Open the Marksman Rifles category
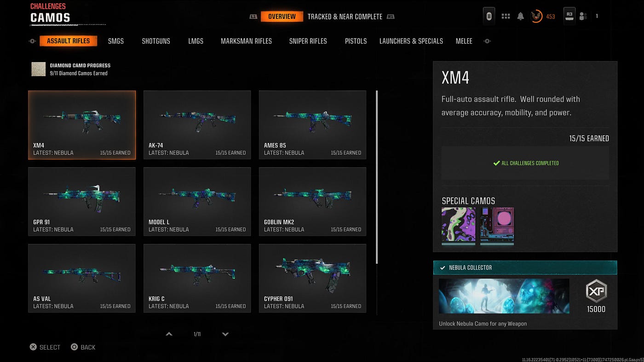 coord(246,41)
